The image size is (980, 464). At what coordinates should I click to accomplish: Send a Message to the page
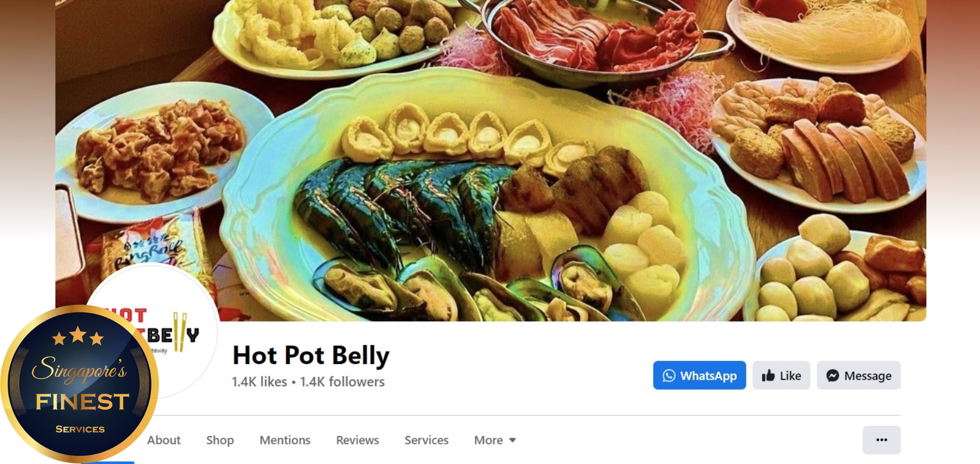tap(859, 375)
